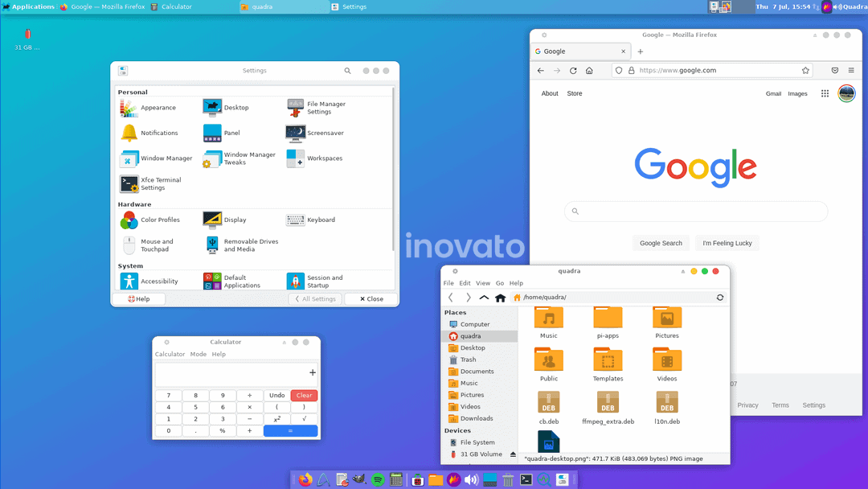Click the Firefox home button
868x489 pixels.
pos(590,70)
